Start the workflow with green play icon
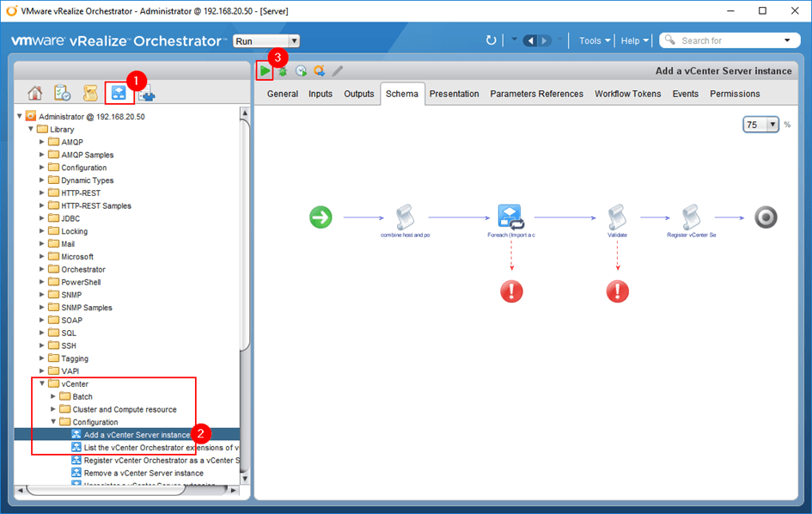 [265, 71]
